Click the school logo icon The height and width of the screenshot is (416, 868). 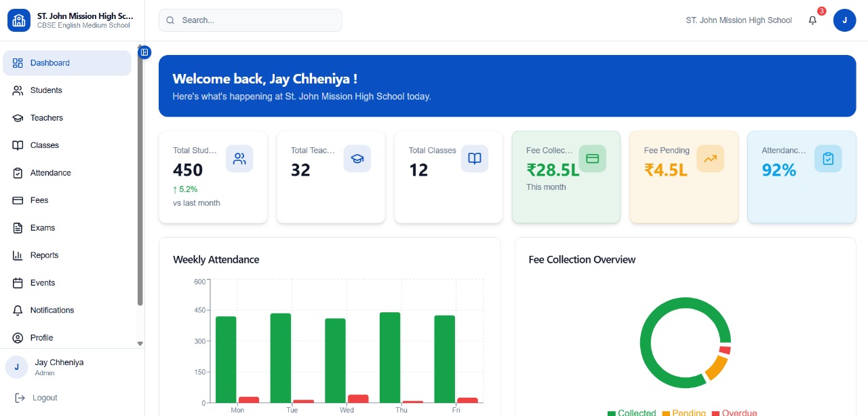point(19,20)
